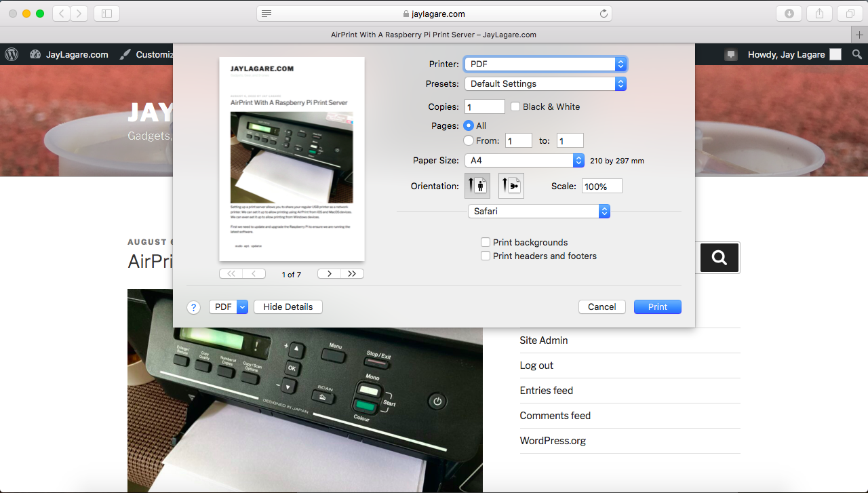Enable Print backgrounds checkbox

486,242
